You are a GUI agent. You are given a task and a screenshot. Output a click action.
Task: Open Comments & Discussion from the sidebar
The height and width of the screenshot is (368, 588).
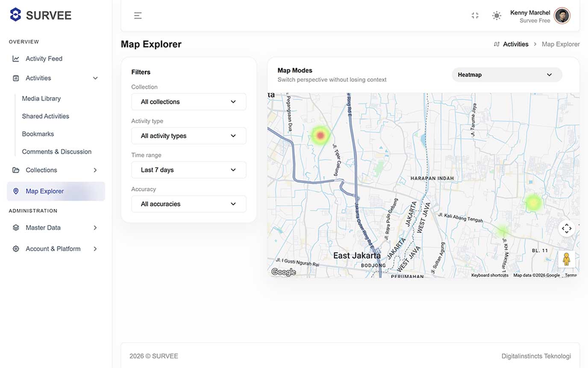57,151
